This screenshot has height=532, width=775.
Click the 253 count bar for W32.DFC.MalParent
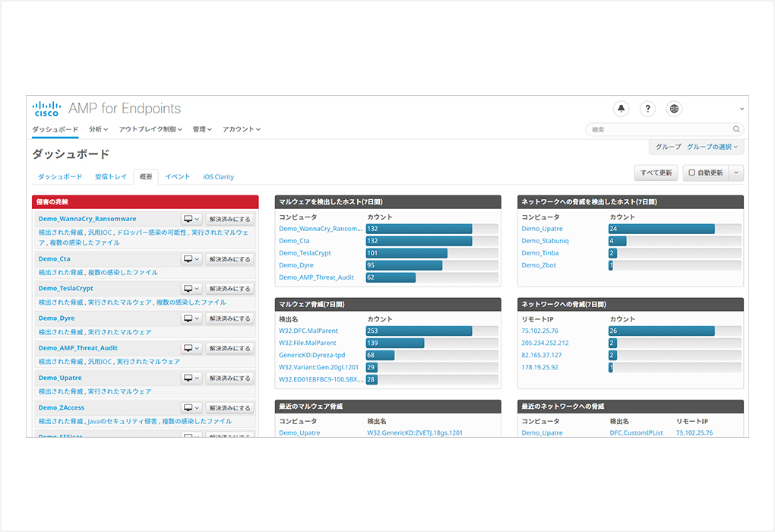click(419, 331)
